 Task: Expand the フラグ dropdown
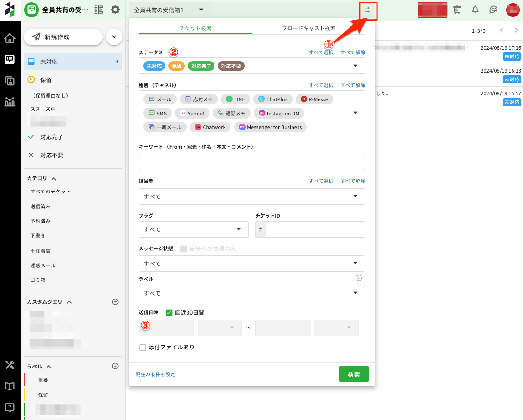[193, 229]
